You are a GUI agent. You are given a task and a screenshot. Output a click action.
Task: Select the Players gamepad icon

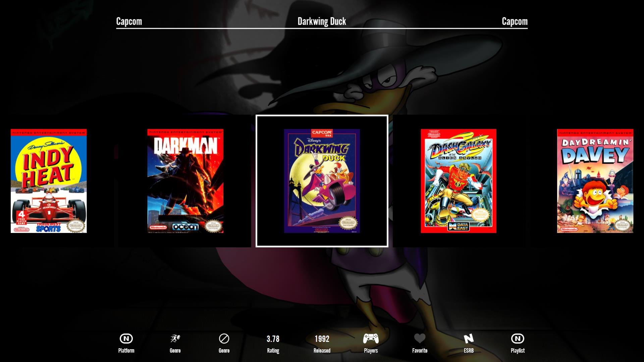pyautogui.click(x=371, y=339)
